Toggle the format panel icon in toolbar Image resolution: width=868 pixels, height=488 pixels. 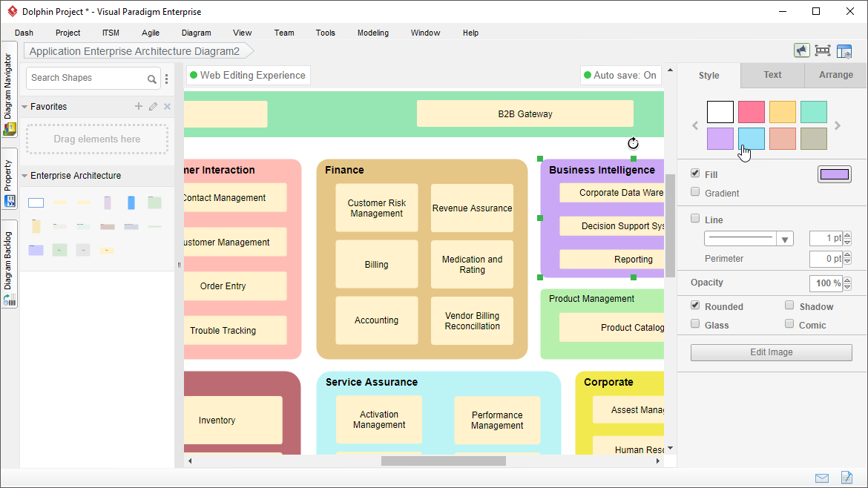[844, 51]
